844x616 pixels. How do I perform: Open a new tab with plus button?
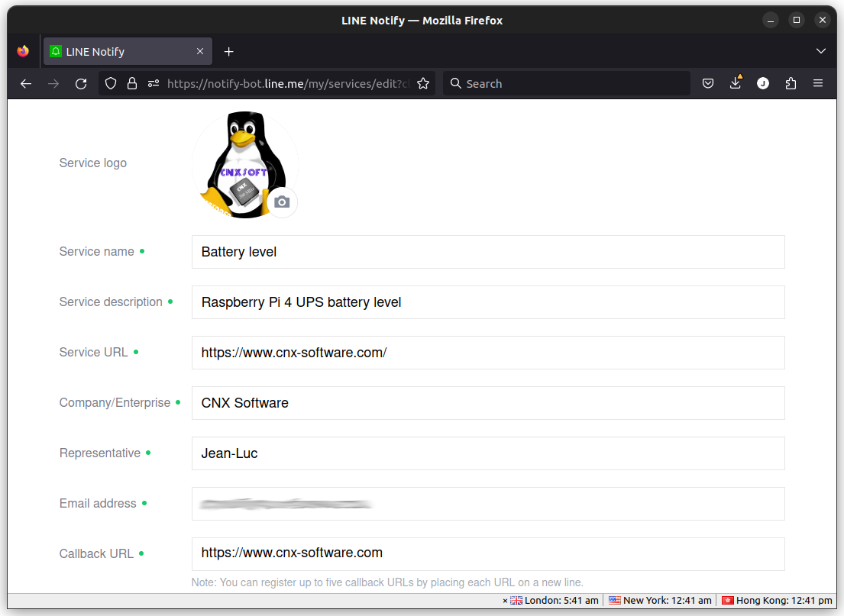point(229,52)
